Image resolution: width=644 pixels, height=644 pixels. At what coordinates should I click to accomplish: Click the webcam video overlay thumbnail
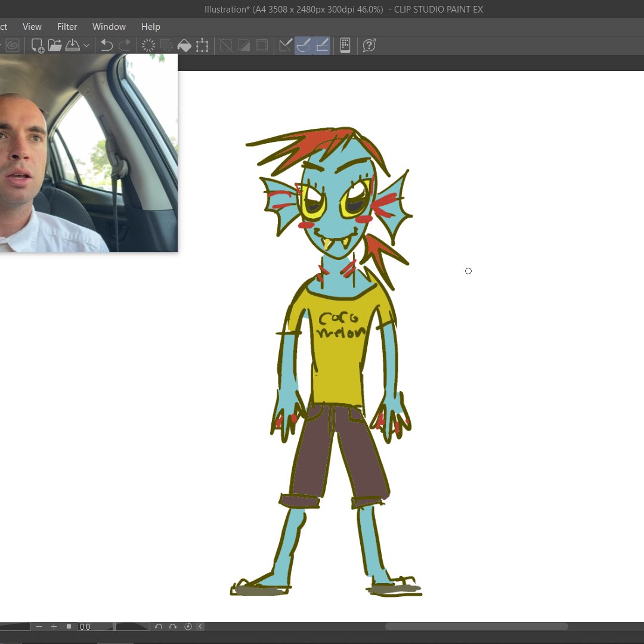point(89,153)
